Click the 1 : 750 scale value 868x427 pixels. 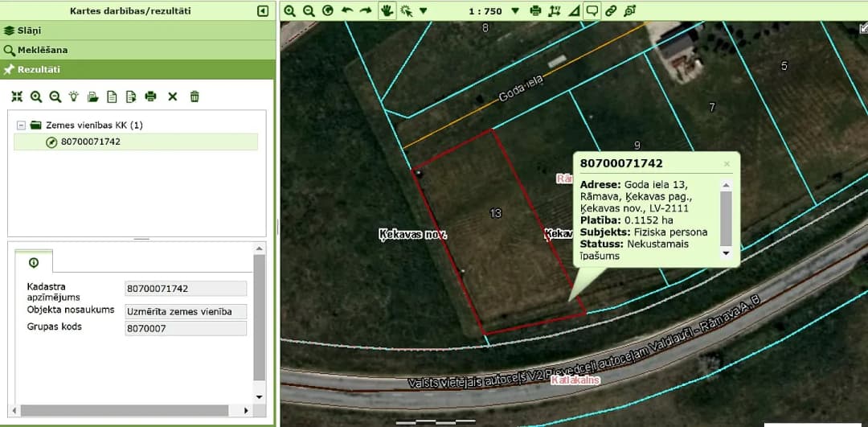point(485,11)
